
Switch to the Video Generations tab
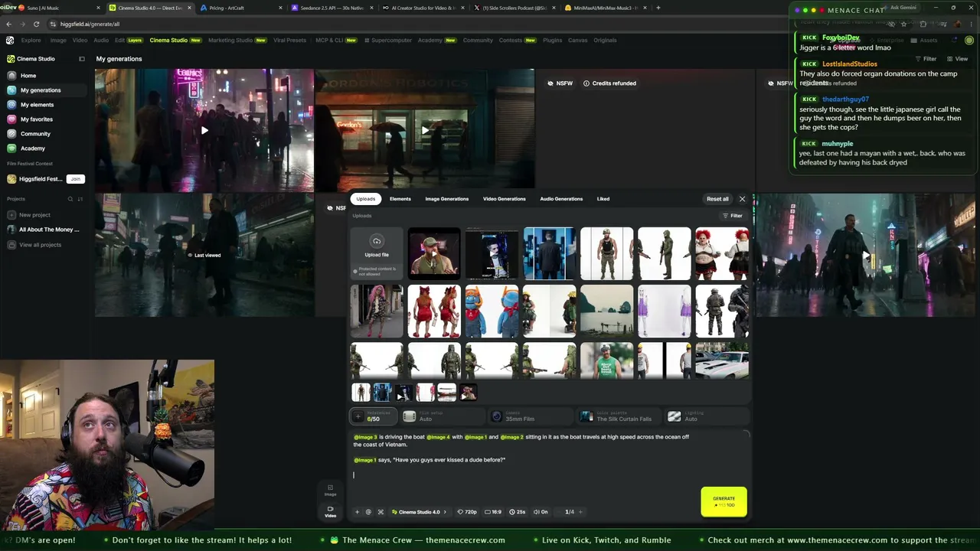(505, 199)
